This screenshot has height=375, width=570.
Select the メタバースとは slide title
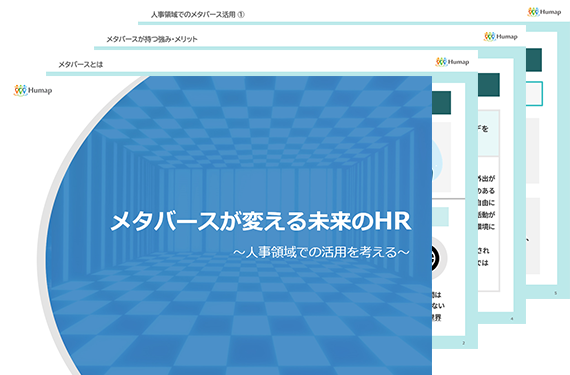(x=81, y=65)
